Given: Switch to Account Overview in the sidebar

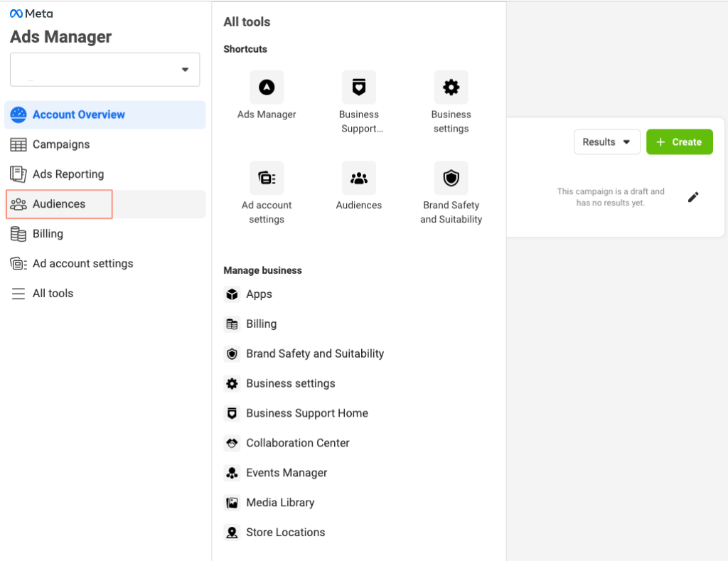Looking at the screenshot, I should point(78,114).
